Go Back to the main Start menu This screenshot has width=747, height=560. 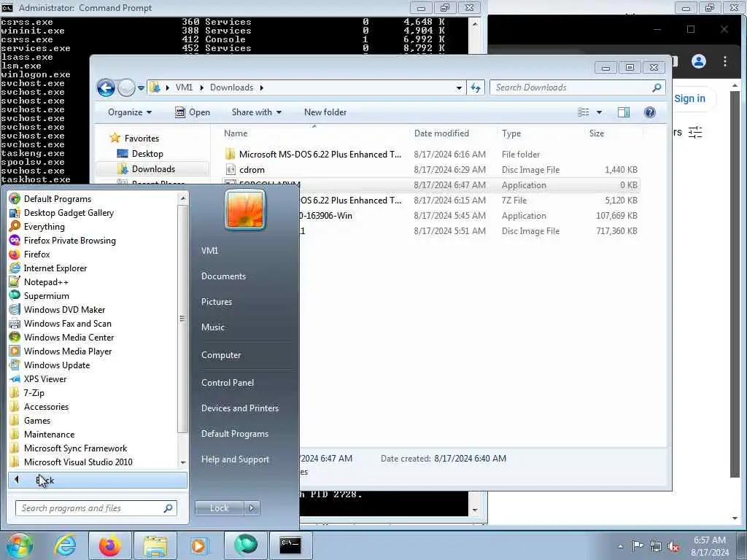click(x=98, y=480)
